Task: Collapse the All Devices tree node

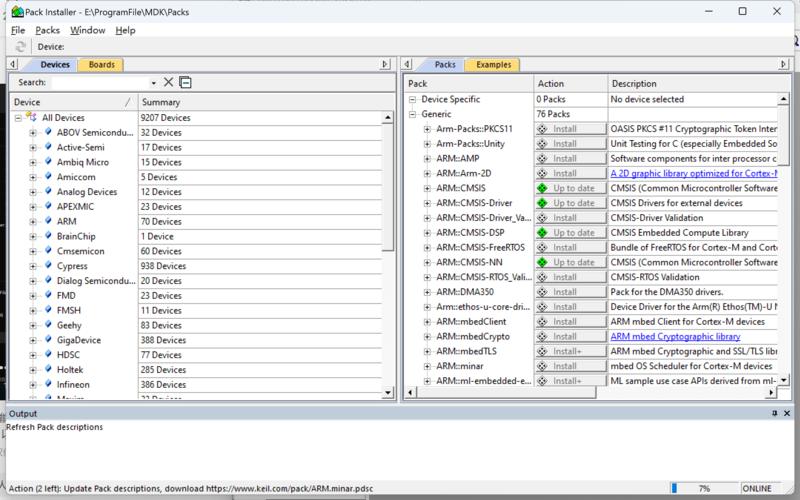Action: pyautogui.click(x=18, y=118)
